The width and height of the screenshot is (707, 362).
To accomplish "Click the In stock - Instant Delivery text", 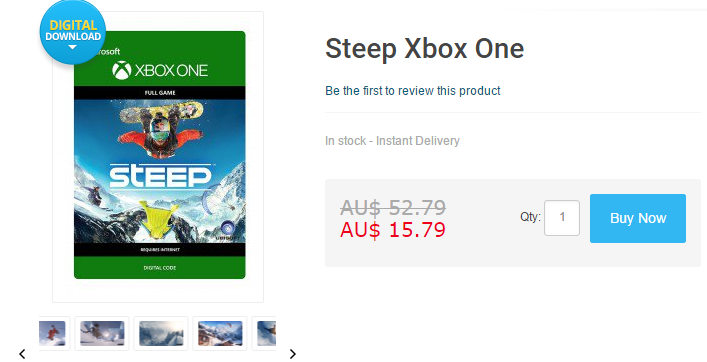I will (x=392, y=141).
